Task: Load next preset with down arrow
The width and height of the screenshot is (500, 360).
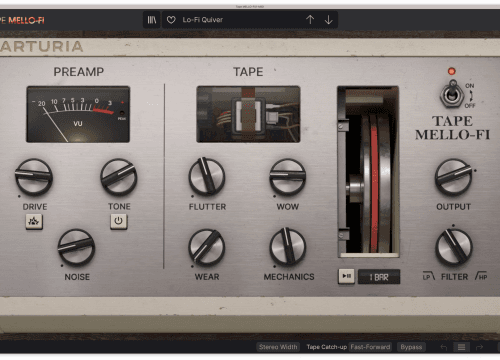Action: tap(329, 20)
